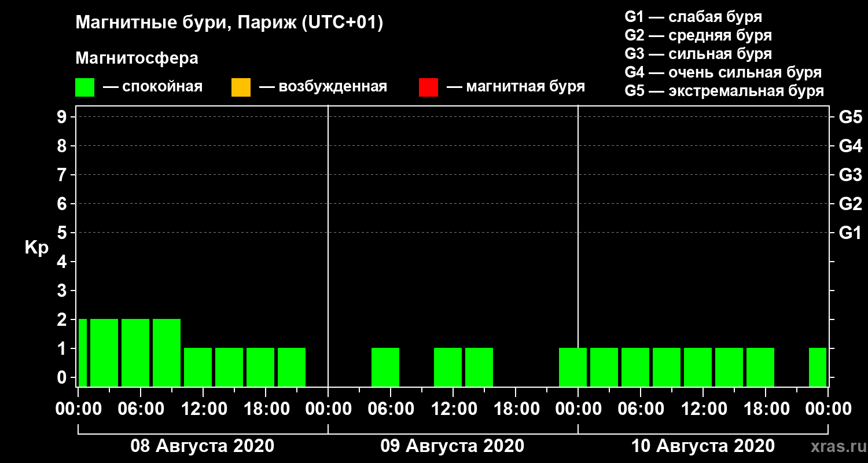Viewport: 868px width, 463px height.
Task: Click the G2 right-axis storm level label
Action: pyautogui.click(x=851, y=204)
